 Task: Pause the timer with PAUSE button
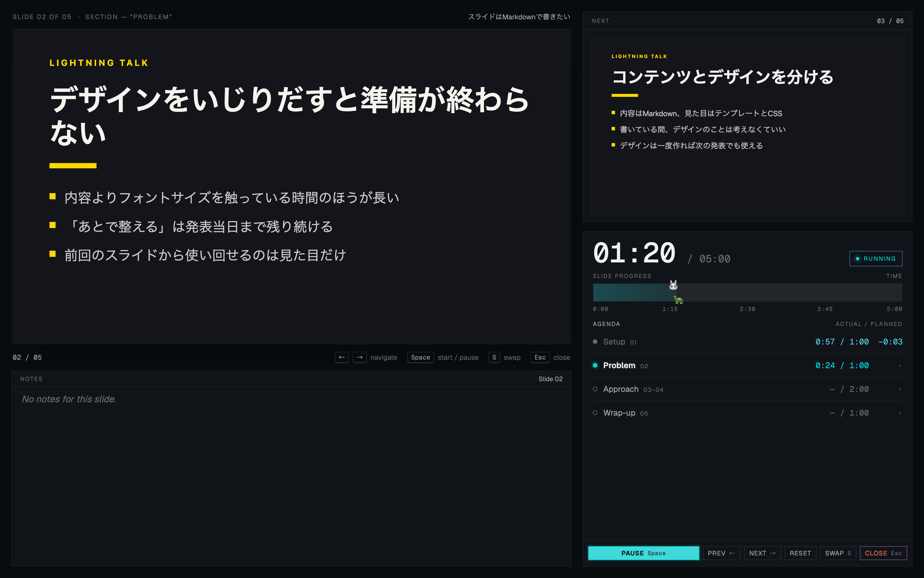point(643,553)
